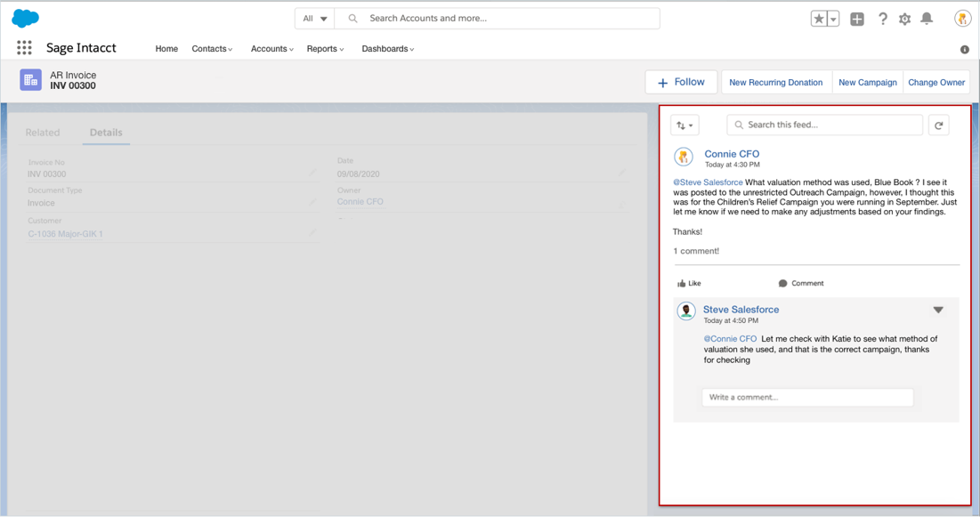Go to the Home navigation item

click(166, 49)
